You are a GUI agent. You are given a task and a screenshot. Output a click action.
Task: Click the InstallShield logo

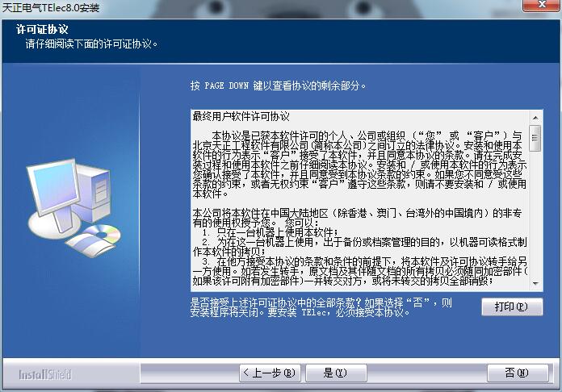coord(45,374)
